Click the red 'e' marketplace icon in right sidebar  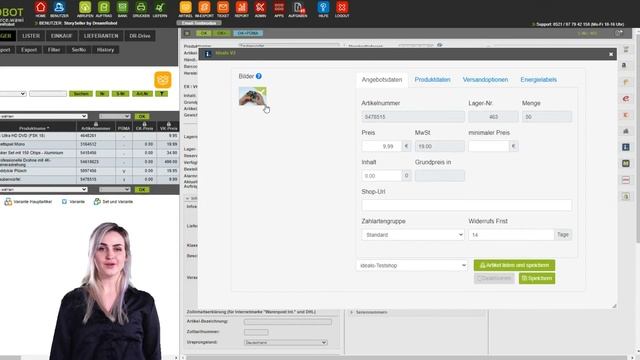(626, 98)
